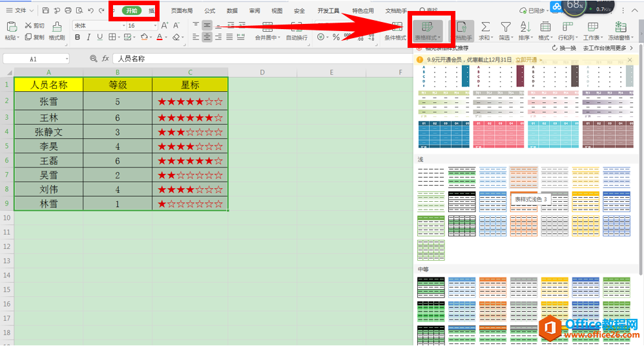Expand the Merge and Center dropdown arrow
Image resolution: width=644 pixels, height=346 pixels.
click(x=279, y=38)
